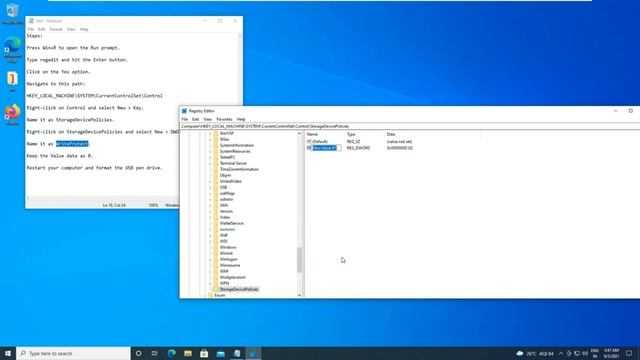This screenshot has width=640, height=360.
Task: Open the Mail app from the taskbar
Action: pos(220,353)
